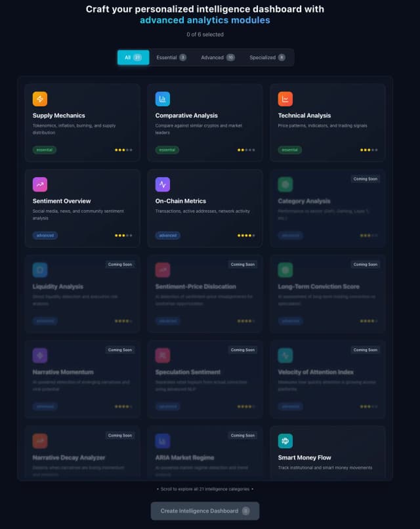The image size is (420, 529).
Task: Click the Supply Mechanics lightning bolt icon
Action: (40, 99)
